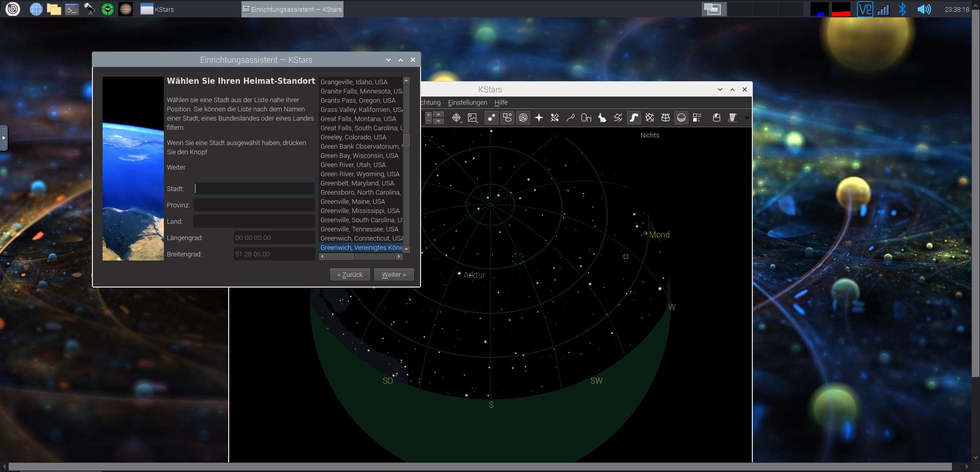This screenshot has width=980, height=472.
Task: Select 'Green River, Utah, USA' entry
Action: click(361, 165)
